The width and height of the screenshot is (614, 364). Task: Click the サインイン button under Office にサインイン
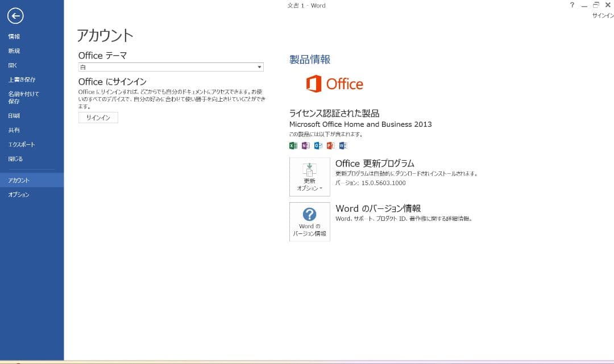tap(98, 118)
